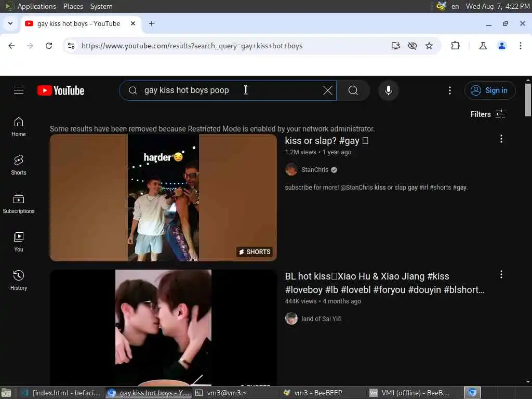Open Shorts in the sidebar
The image size is (532, 399).
pyautogui.click(x=19, y=165)
